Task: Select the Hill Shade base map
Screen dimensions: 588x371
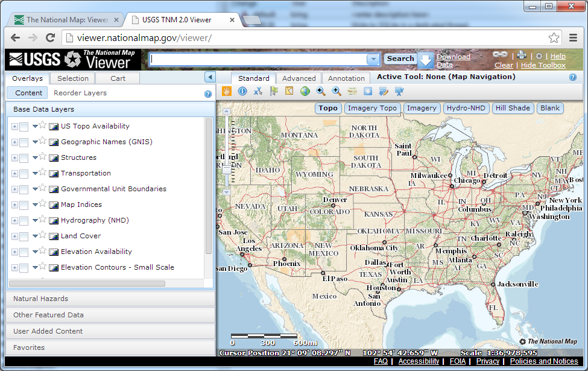Action: coord(513,108)
